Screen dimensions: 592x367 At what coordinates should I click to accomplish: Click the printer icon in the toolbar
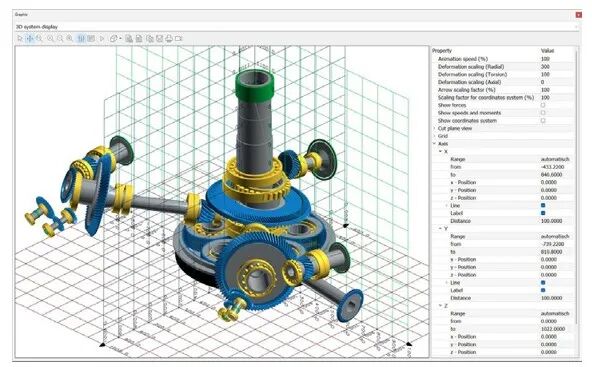point(169,39)
